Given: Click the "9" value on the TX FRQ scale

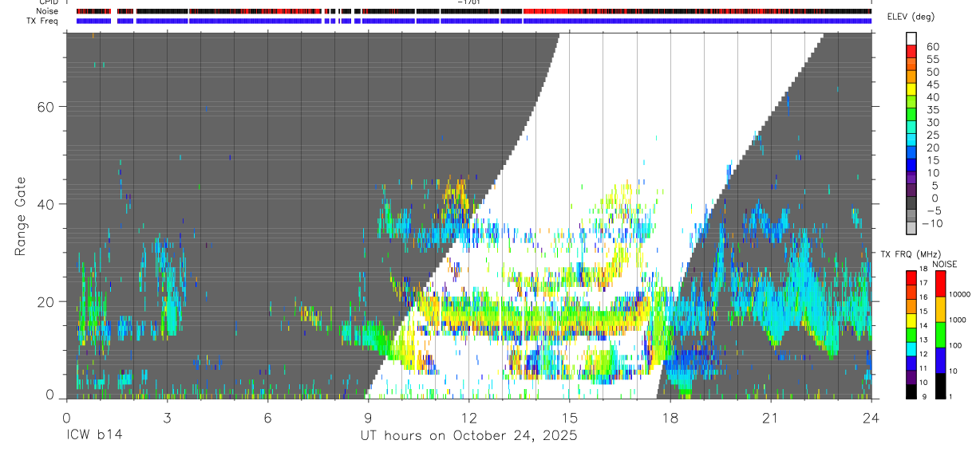Looking at the screenshot, I should (923, 397).
